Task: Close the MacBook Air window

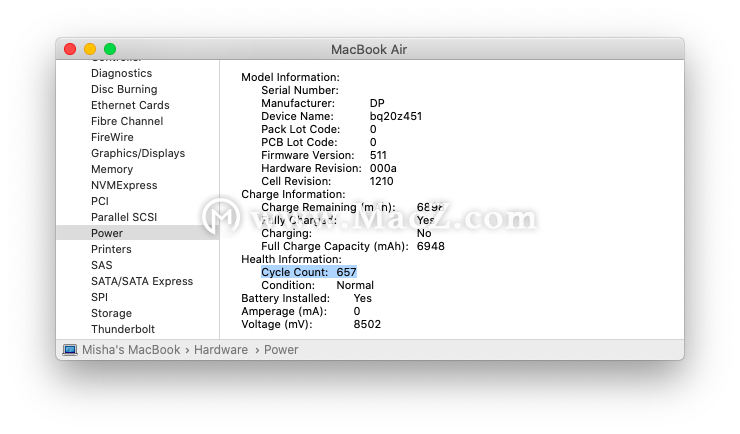Action: coord(70,49)
